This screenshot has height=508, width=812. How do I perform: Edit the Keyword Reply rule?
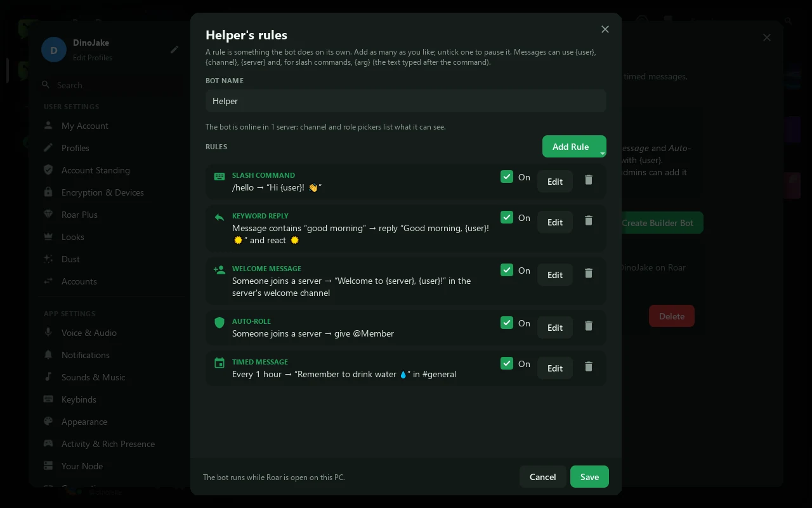pos(555,222)
